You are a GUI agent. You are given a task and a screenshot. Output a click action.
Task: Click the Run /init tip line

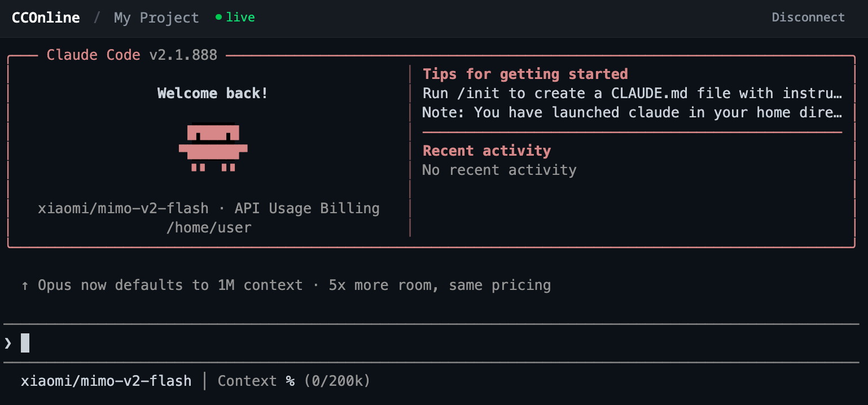pos(632,93)
